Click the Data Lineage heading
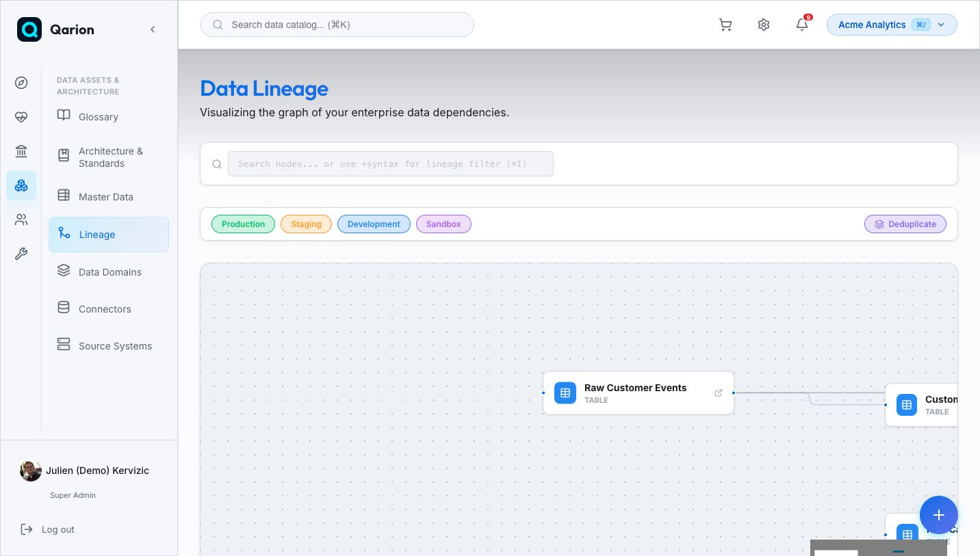This screenshot has height=556, width=980. coord(264,88)
